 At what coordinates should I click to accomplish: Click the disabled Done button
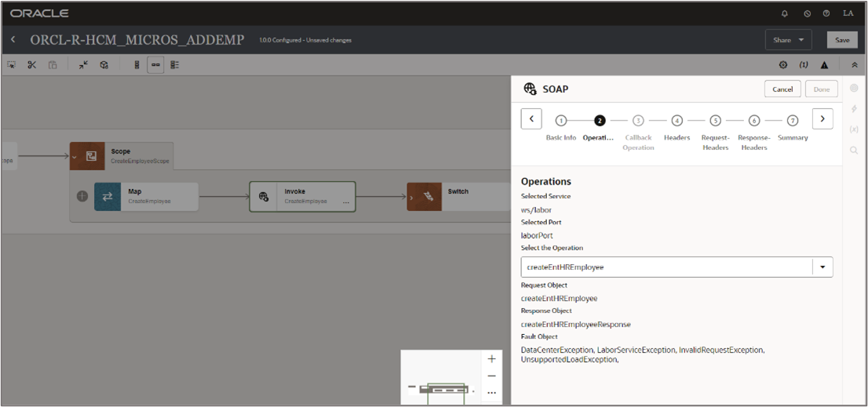822,89
